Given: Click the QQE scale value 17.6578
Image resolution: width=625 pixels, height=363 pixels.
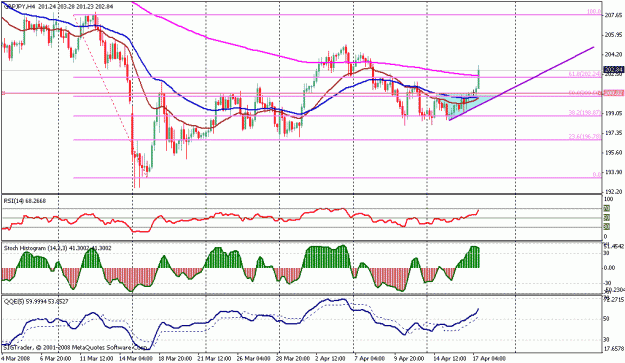Looking at the screenshot, I should 614,349.
